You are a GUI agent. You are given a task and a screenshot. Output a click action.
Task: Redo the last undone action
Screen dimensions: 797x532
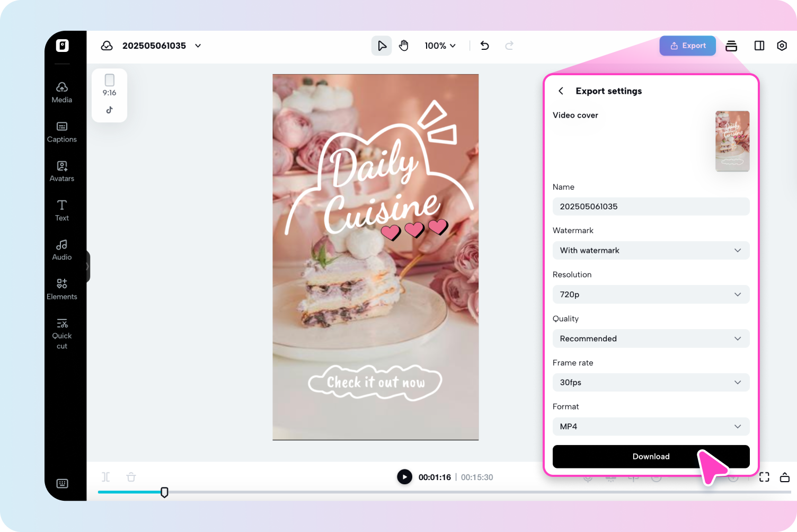[509, 46]
